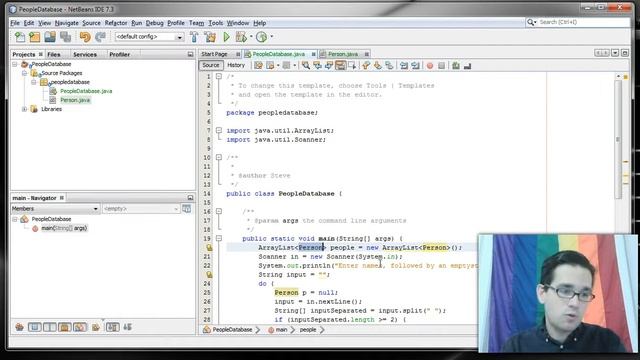Open the Debug Project dropdown arrow
This screenshot has height=360, width=640.
tap(251, 37)
